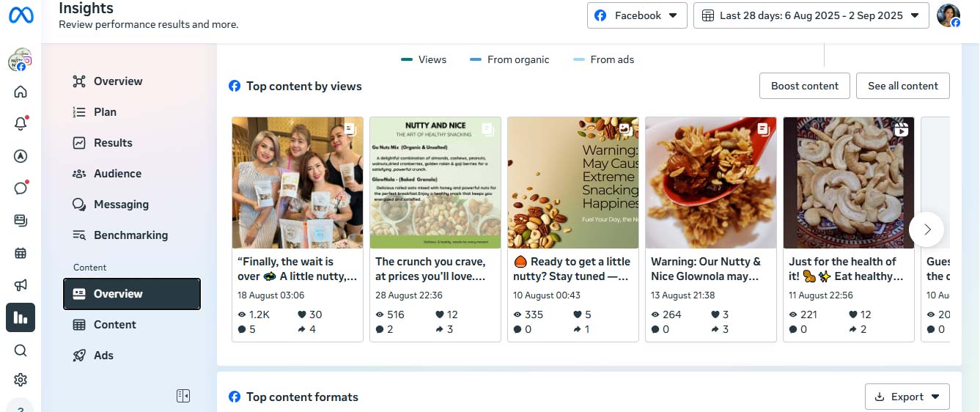Open the Inbox chat bubble icon
Screen dimensions: 980x412
(x=21, y=188)
